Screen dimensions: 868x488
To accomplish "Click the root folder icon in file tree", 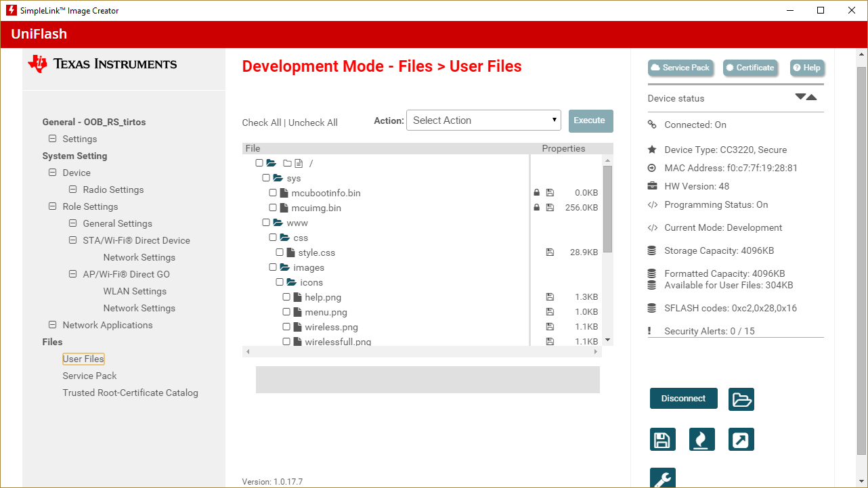I will point(272,163).
